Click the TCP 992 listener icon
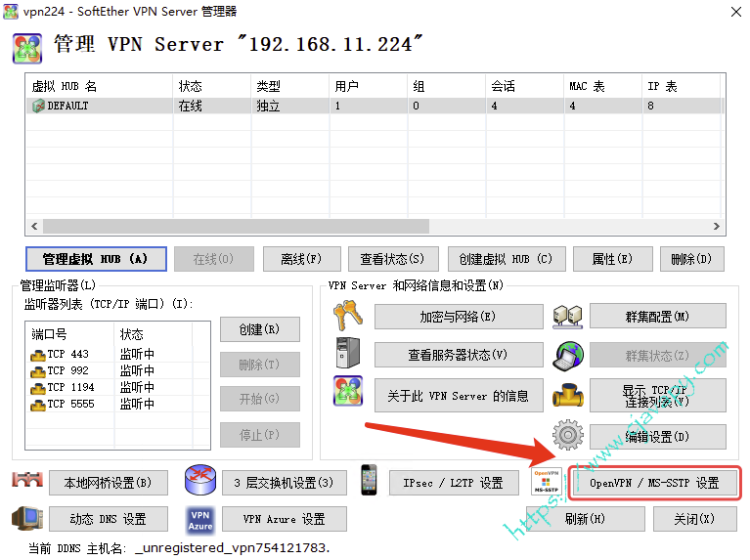 (x=38, y=371)
